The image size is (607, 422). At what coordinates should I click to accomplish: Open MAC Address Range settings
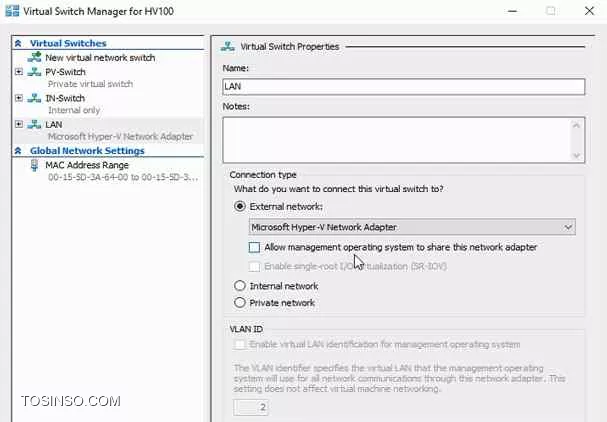(x=87, y=165)
